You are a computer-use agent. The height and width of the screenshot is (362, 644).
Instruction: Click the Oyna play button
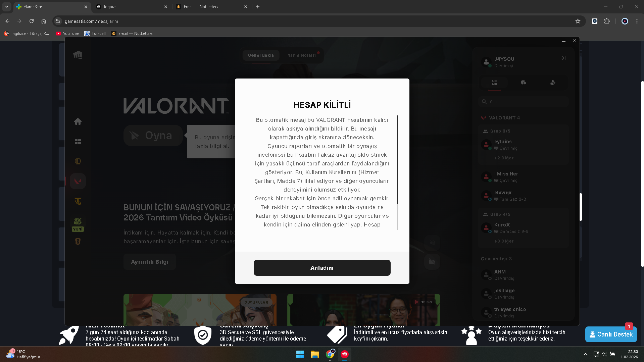click(153, 136)
